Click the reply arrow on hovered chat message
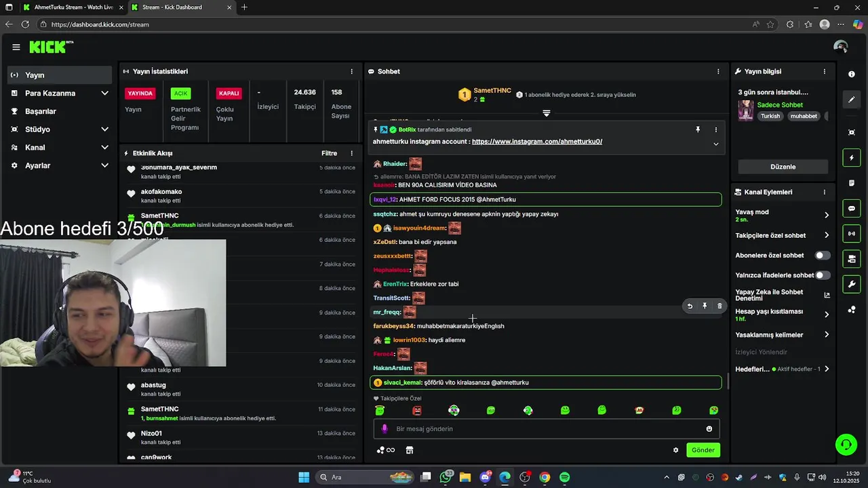 [x=690, y=306]
